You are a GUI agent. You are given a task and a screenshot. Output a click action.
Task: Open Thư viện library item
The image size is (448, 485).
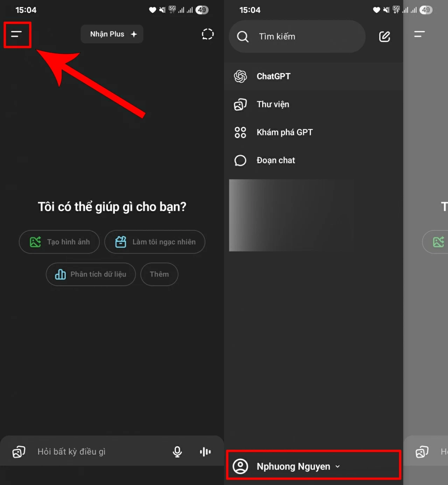coord(273,104)
